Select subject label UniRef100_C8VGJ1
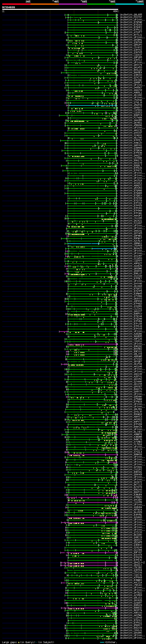146x644 pixels. 131,630
